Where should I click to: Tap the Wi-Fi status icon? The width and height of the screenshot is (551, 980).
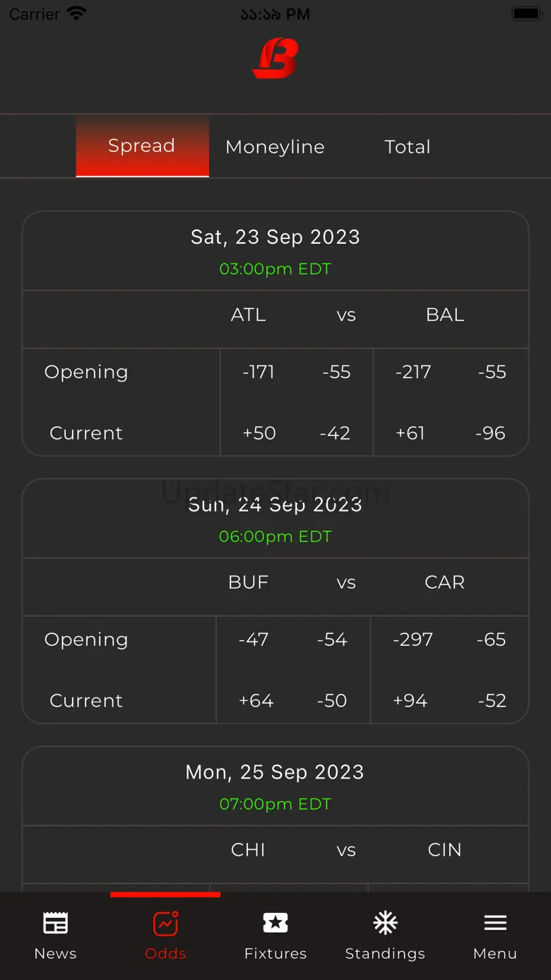[76, 13]
